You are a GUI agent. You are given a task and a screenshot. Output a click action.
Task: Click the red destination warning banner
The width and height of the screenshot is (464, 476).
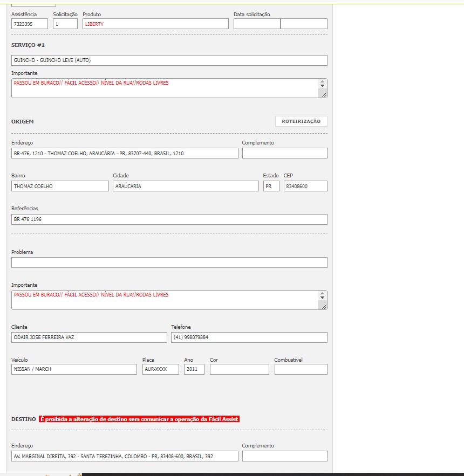(139, 419)
